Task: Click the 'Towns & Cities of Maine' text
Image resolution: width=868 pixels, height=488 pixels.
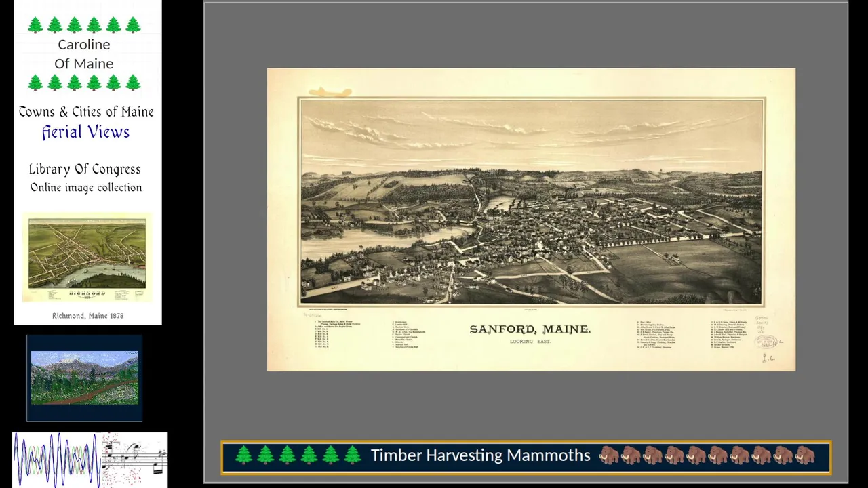Action: click(x=86, y=112)
